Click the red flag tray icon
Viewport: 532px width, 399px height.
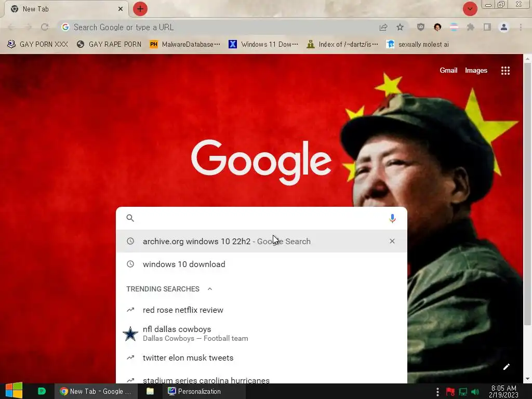tap(450, 392)
